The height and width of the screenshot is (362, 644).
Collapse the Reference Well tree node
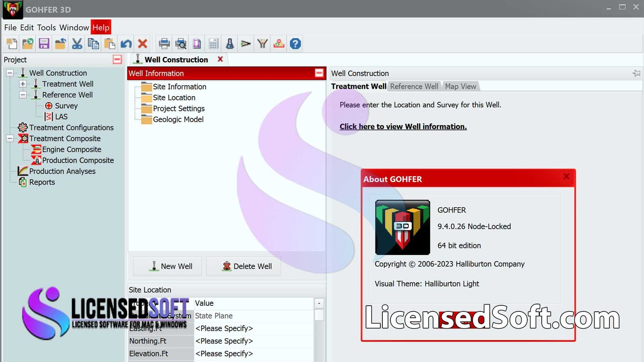23,95
